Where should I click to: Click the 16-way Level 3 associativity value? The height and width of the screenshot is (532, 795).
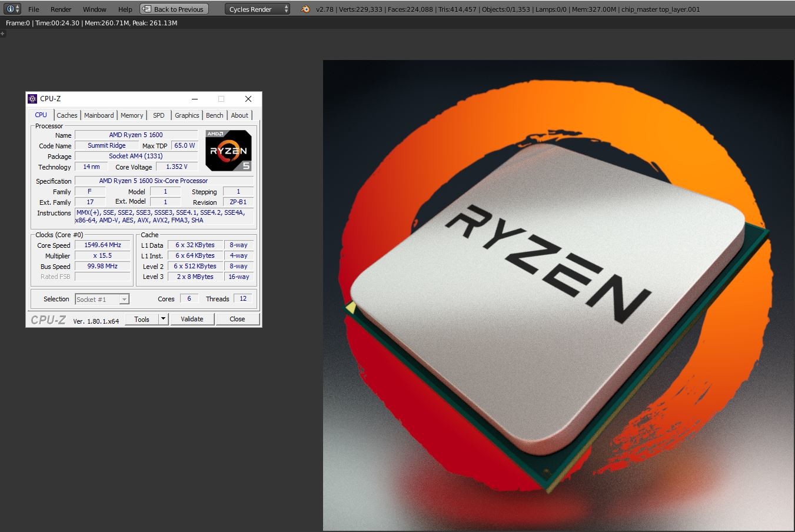click(239, 277)
